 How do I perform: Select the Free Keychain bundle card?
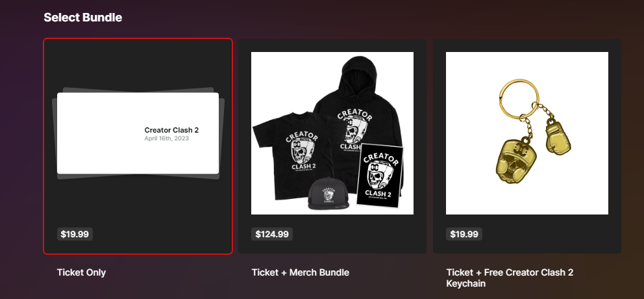pyautogui.click(x=527, y=146)
